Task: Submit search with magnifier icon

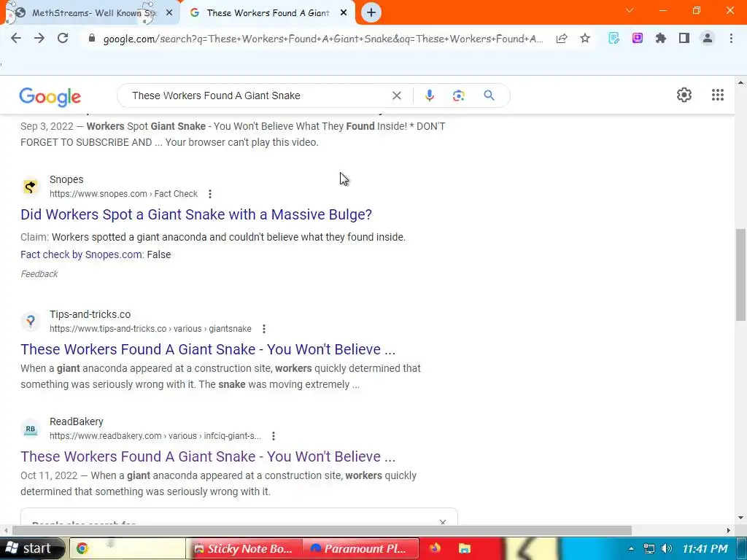Action: tap(489, 96)
